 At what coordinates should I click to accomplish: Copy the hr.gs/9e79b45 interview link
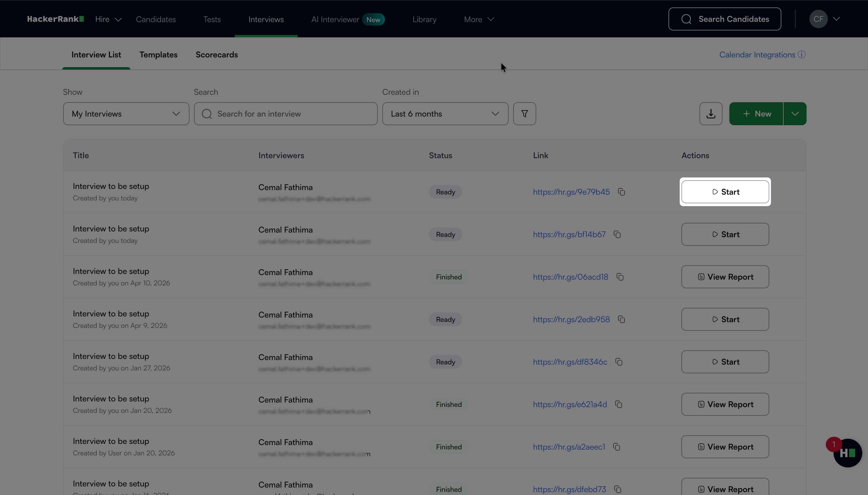tap(621, 192)
